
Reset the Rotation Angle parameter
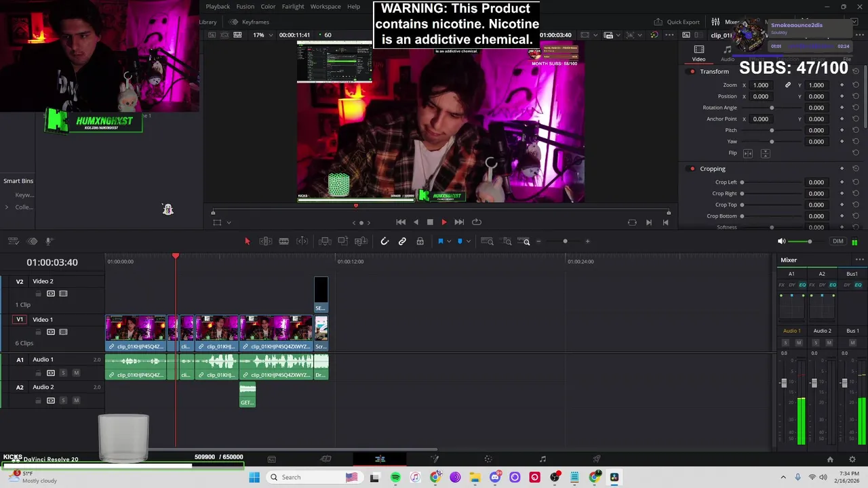click(x=856, y=108)
